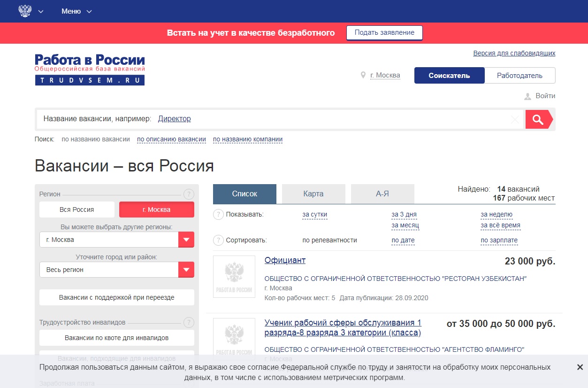Show vacancies за всё время
The width and height of the screenshot is (588, 388).
tap(501, 225)
